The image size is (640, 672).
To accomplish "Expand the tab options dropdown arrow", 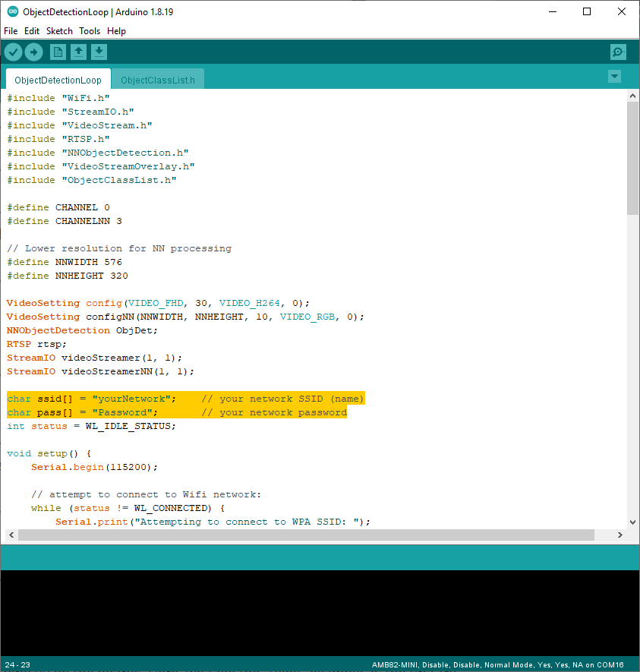I will tap(614, 77).
